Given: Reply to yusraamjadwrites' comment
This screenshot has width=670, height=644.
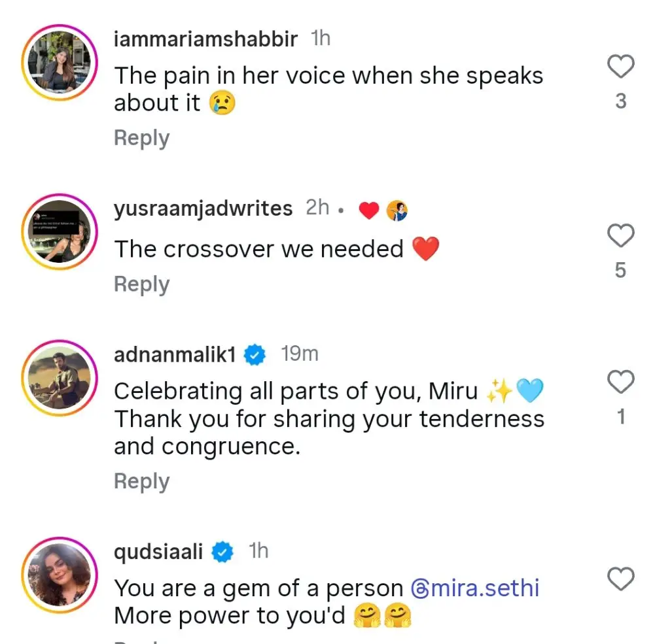Looking at the screenshot, I should (141, 284).
